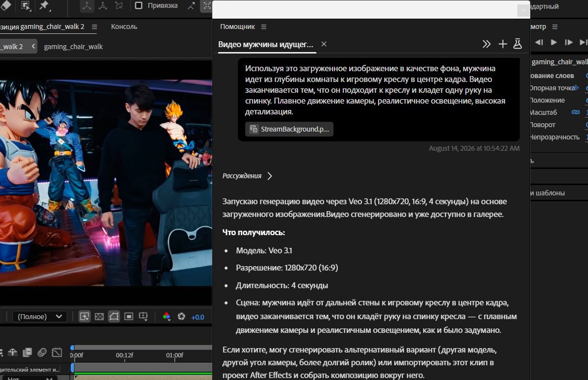Click the previous frame playback button

tap(539, 42)
